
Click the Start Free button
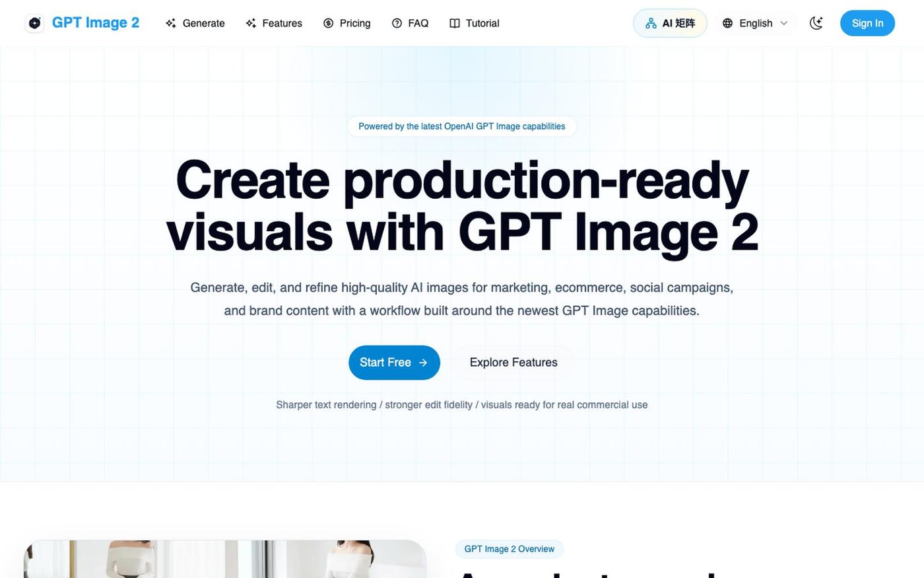394,363
